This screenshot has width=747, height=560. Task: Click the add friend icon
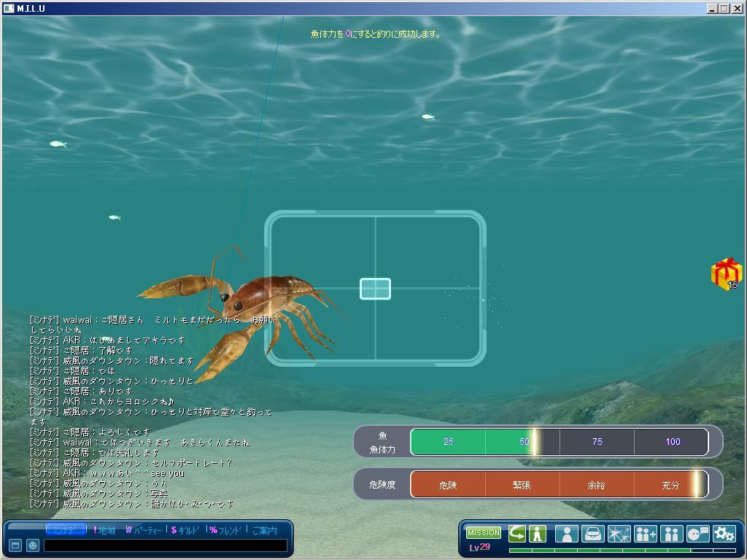(x=646, y=534)
